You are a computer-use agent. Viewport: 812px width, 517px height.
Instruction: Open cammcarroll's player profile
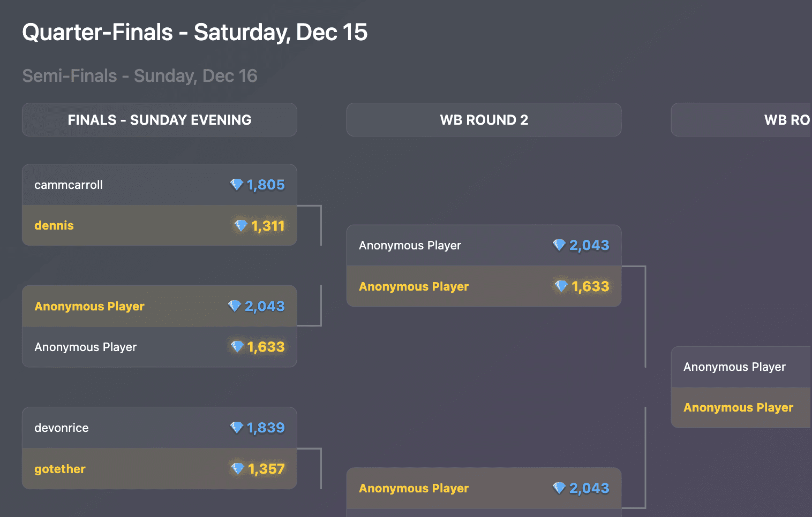click(x=69, y=184)
